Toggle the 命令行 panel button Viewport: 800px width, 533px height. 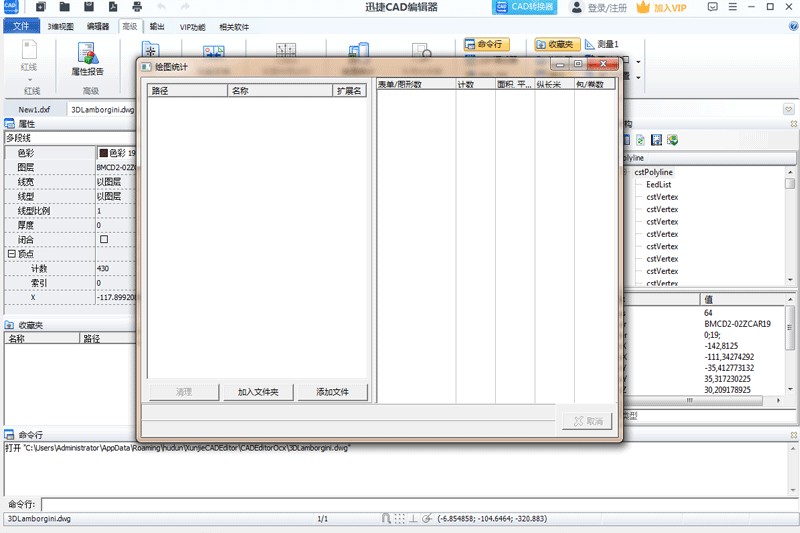(487, 44)
